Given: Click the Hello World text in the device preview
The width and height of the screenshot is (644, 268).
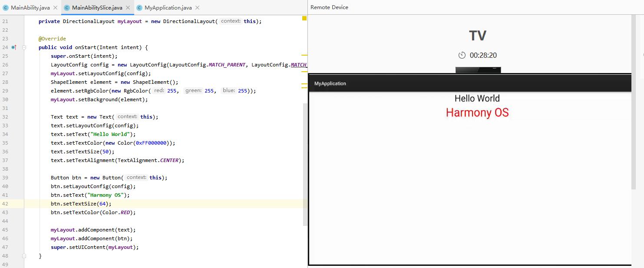Looking at the screenshot, I should pos(477,99).
